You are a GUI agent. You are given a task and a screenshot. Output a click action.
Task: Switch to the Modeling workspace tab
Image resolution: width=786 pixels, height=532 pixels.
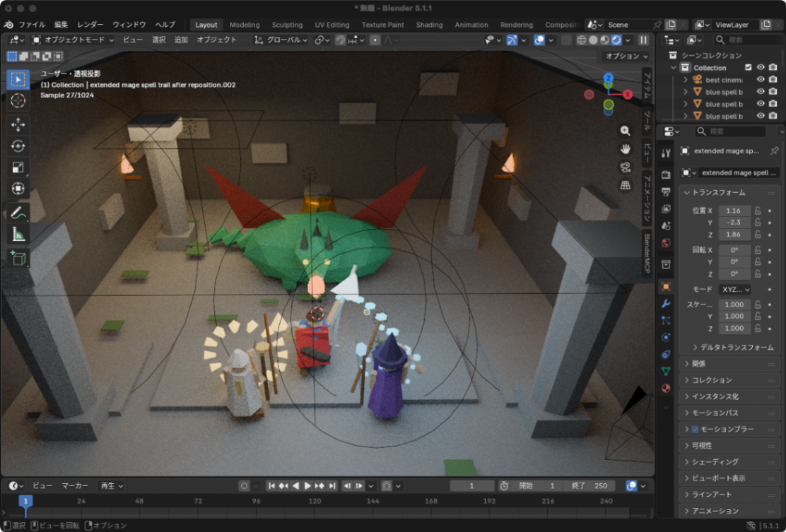click(245, 25)
